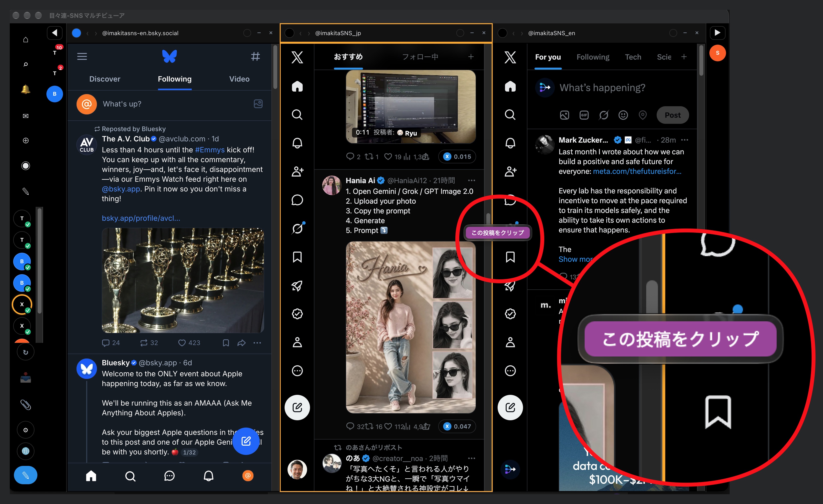This screenshot has height=504, width=823.
Task: Click the globe icon in the left sidebar
Action: (26, 451)
